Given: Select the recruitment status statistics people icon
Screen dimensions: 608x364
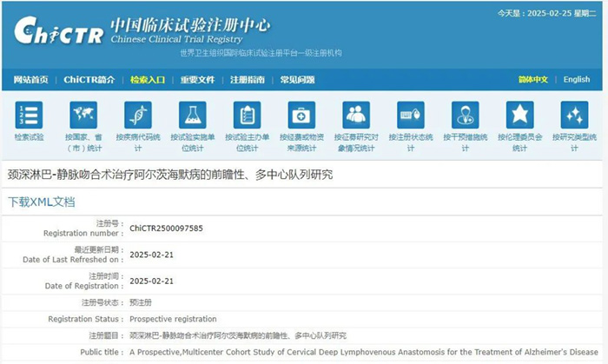Looking at the screenshot, I should 356,115.
